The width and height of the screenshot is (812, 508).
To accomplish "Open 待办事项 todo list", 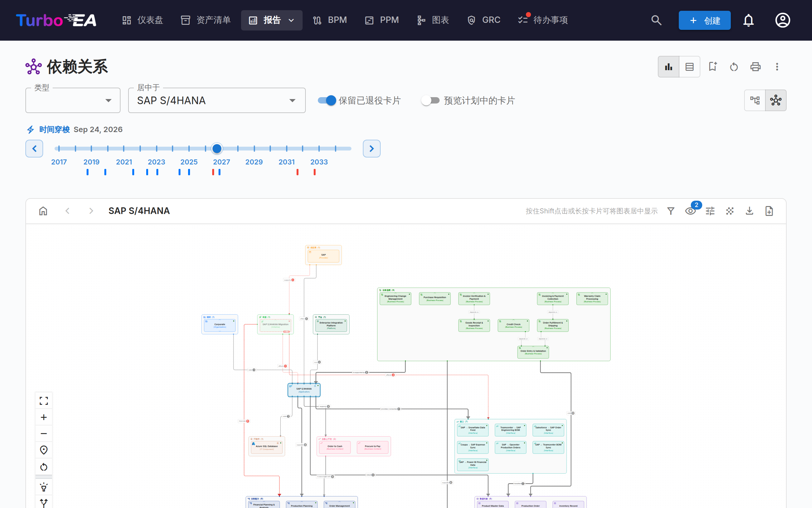I will (543, 20).
